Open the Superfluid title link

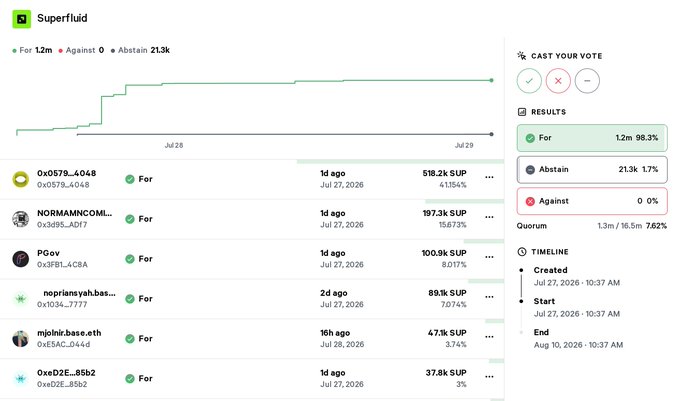coord(62,18)
